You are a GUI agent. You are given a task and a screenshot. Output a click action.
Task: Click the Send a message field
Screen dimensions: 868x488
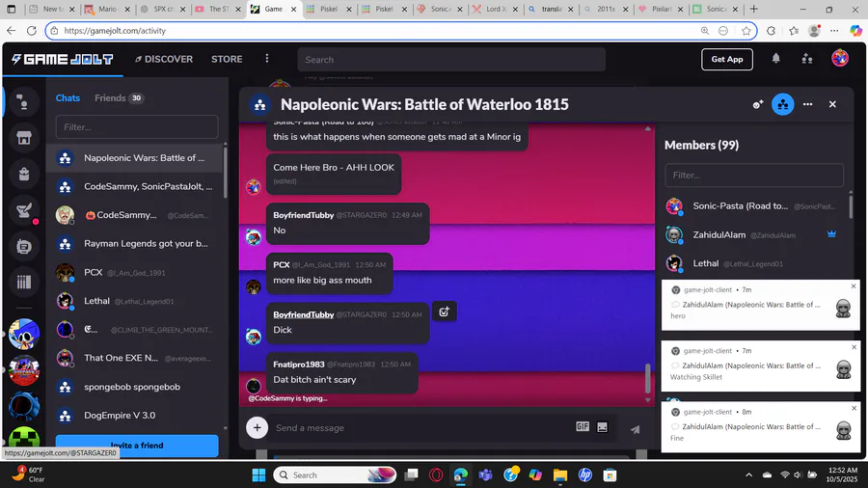click(x=420, y=427)
